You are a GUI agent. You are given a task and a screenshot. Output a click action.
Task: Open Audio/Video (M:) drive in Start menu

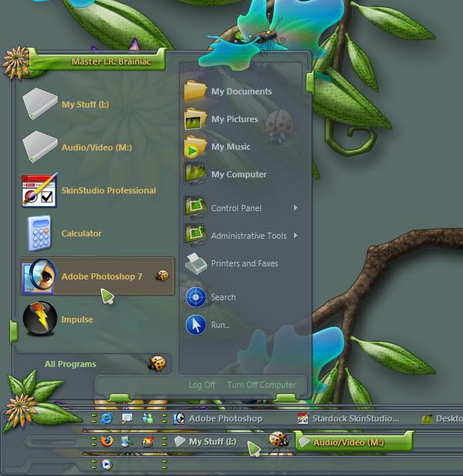(x=98, y=147)
